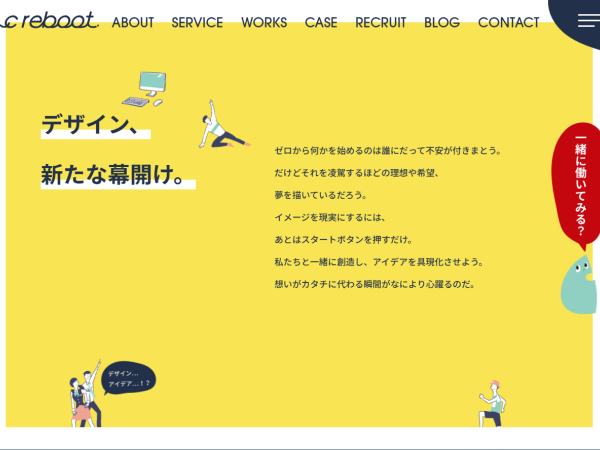Image resolution: width=600 pixels, height=450 pixels.
Task: Click the reboot logo
Action: (x=50, y=21)
